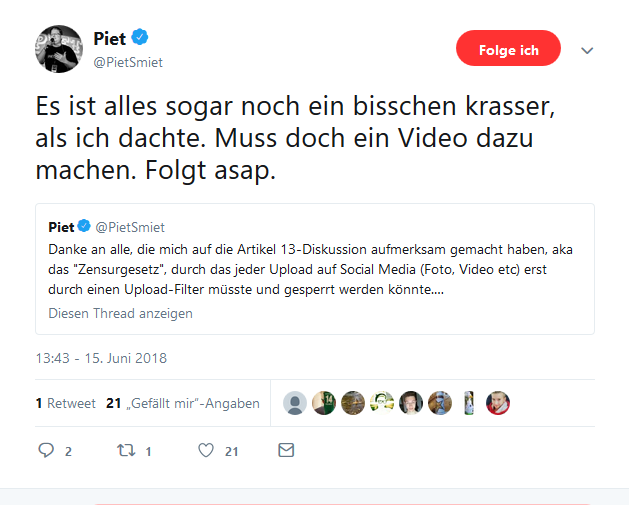Toggle the red Folge ich follow button
Viewport: 629px width, 505px height.
[508, 48]
